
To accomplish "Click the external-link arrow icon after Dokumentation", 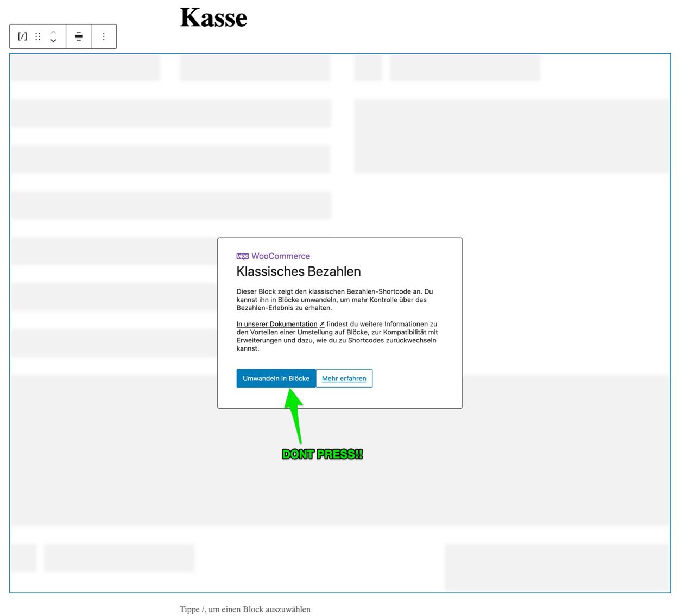I will tap(322, 325).
